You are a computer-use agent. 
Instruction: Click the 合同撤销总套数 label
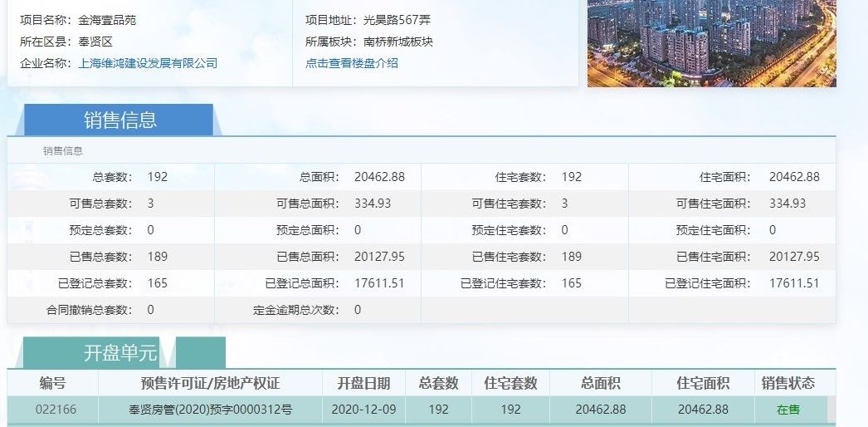89,310
